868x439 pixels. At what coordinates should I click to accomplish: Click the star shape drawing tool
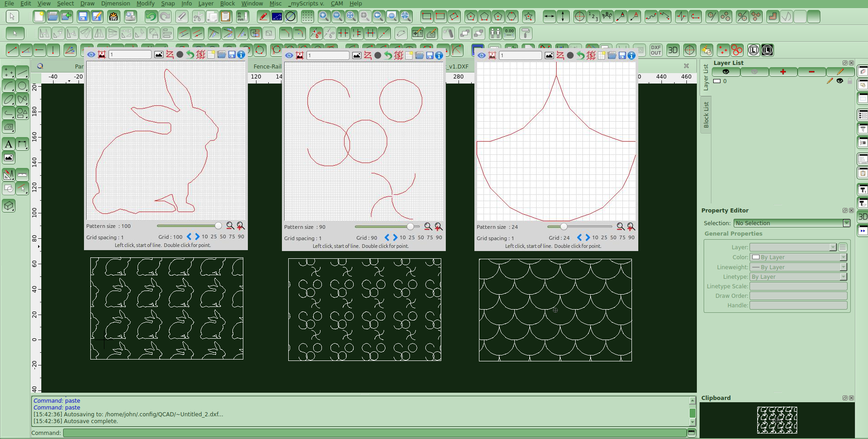(x=528, y=17)
